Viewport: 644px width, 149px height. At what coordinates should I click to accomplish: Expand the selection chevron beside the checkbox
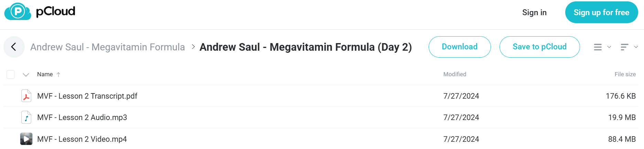(x=26, y=74)
